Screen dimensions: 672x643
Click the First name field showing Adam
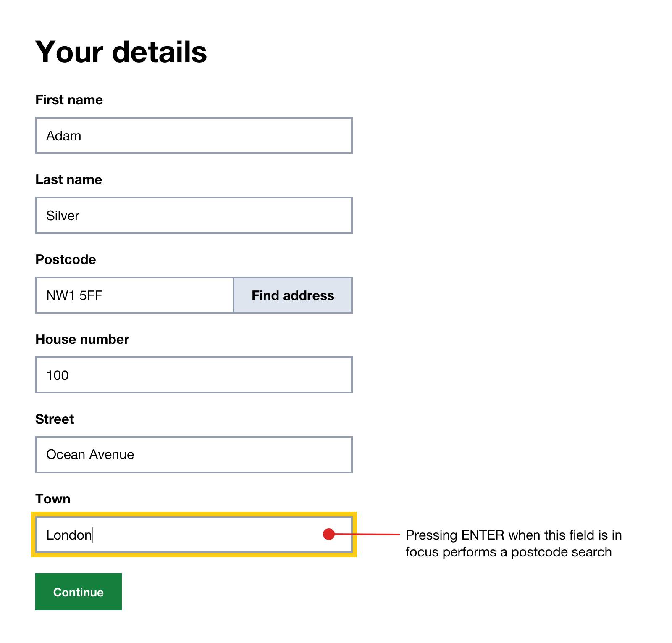(193, 135)
